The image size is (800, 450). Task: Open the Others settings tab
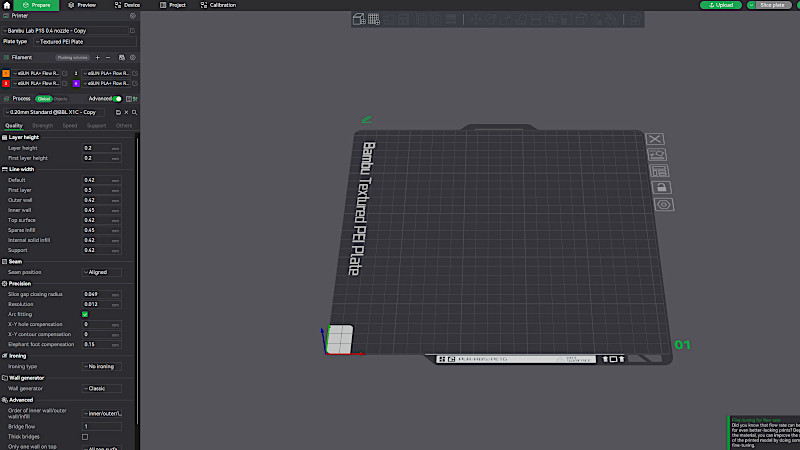click(123, 126)
